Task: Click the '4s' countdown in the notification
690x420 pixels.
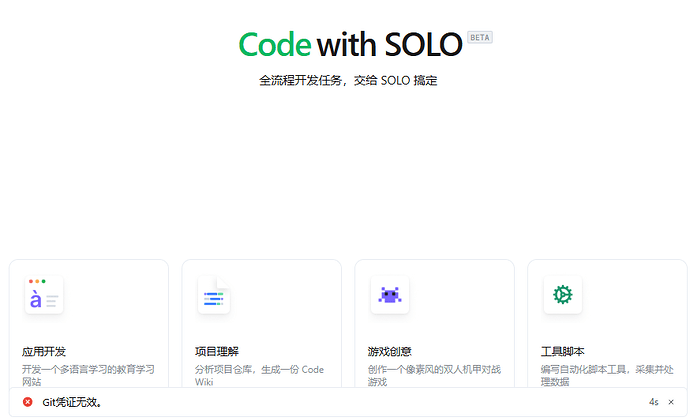Action: (653, 402)
